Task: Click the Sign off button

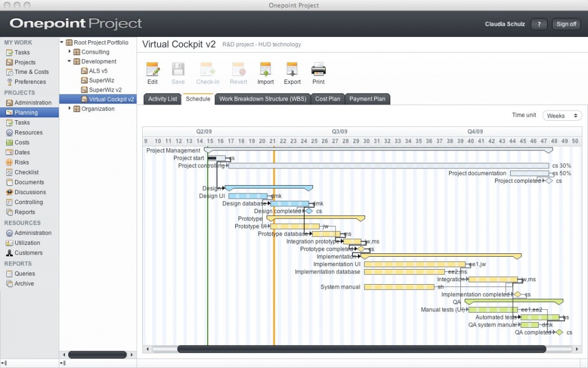Action: coord(566,24)
